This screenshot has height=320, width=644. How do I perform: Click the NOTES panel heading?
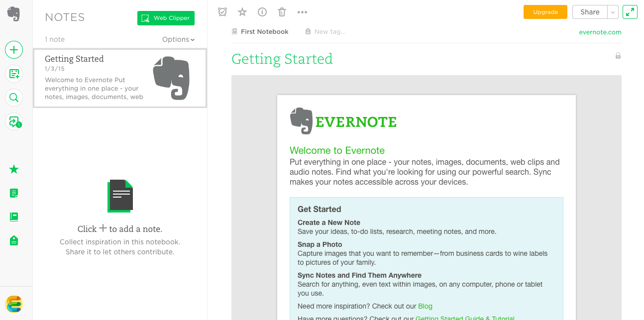pyautogui.click(x=65, y=17)
